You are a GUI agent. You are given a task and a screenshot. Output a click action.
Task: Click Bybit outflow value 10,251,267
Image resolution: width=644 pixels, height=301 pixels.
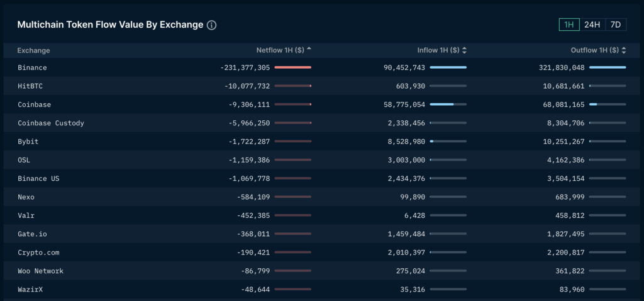563,142
